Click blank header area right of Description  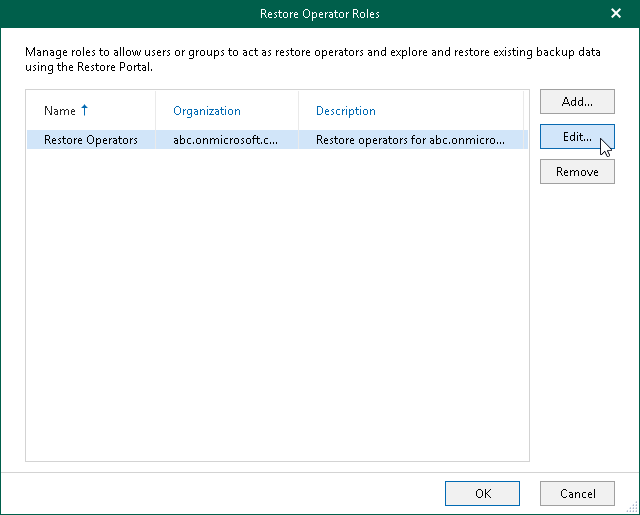coord(526,111)
